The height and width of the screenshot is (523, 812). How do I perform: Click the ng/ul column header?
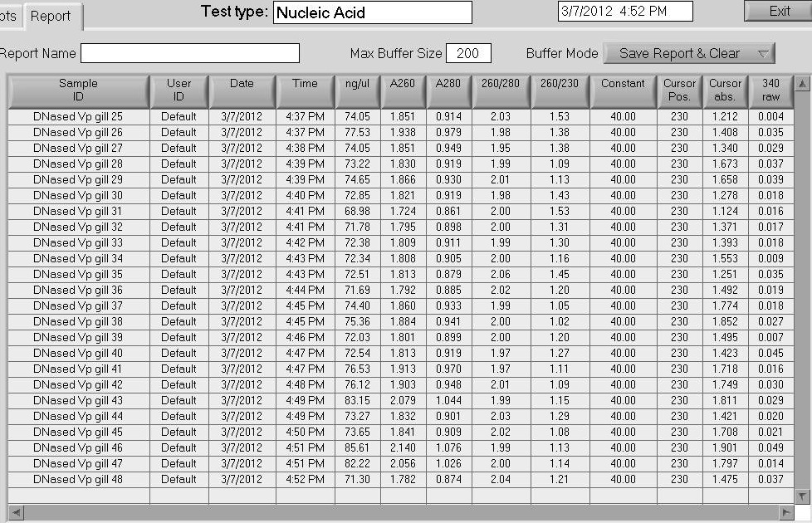(x=357, y=90)
